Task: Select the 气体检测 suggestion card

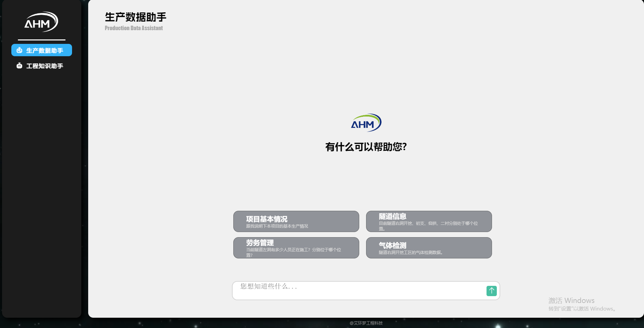Action: tap(429, 248)
